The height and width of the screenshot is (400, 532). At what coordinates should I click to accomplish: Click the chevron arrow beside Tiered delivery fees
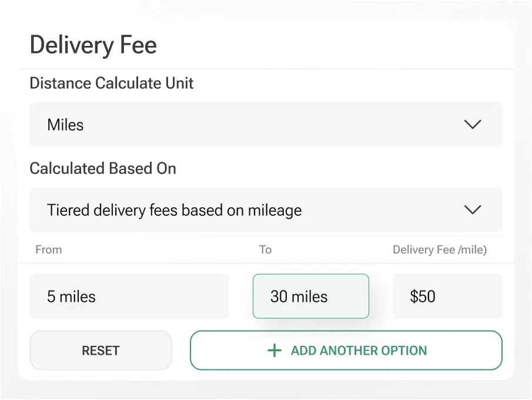472,210
